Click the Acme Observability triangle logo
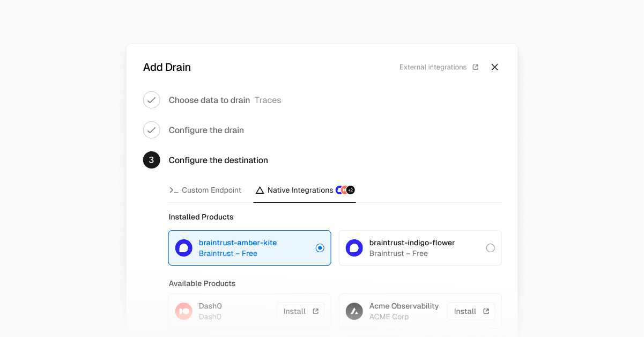The image size is (644, 337). tap(354, 311)
